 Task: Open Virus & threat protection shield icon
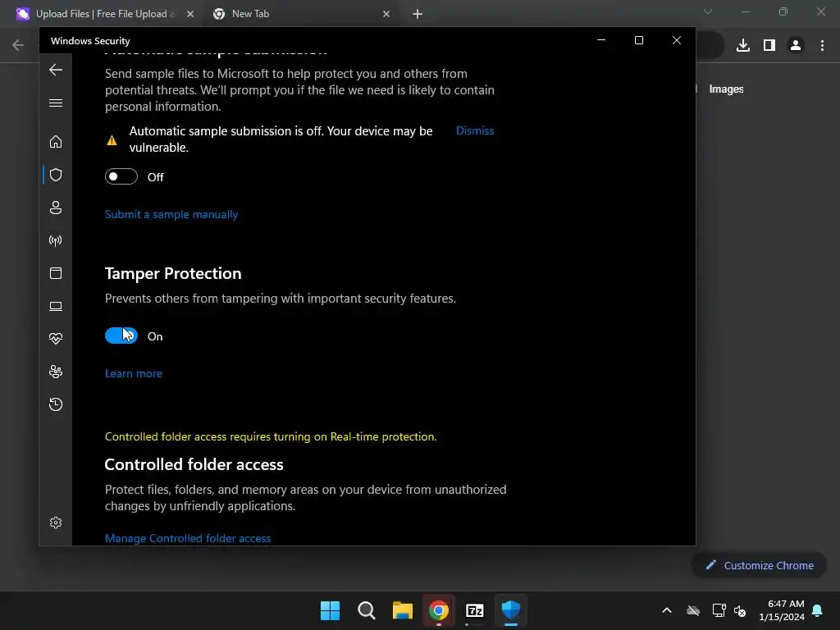pos(56,175)
